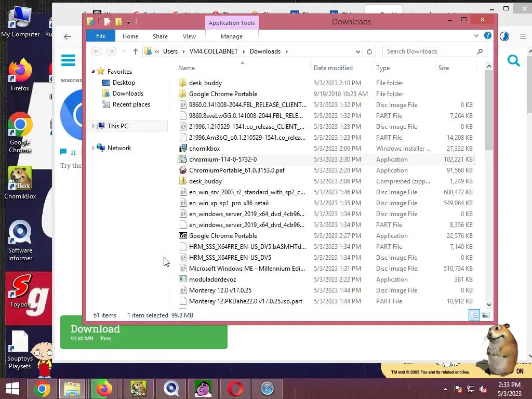The image size is (532, 399).
Task: Select the zipped desk_buddy archive icon
Action: [x=183, y=181]
